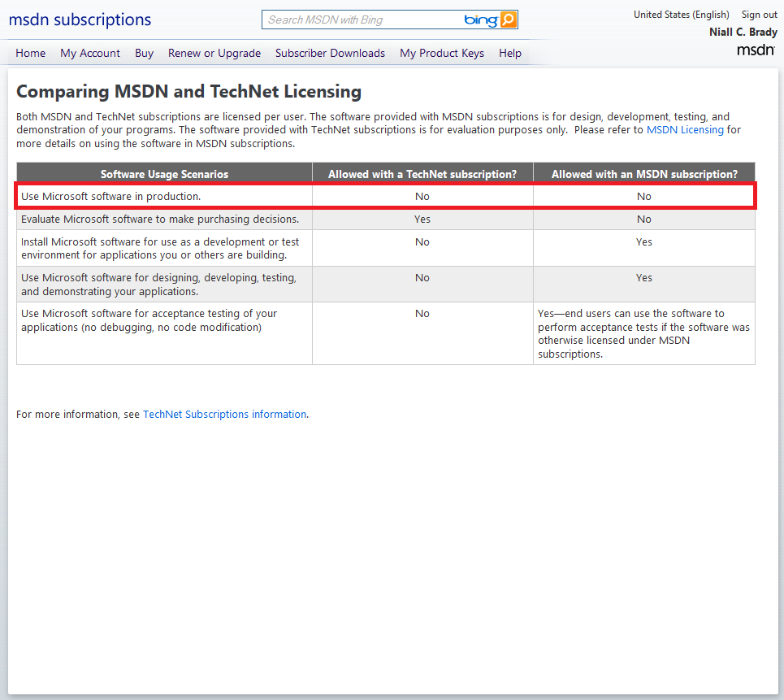Open My Product Keys
Screen dimensions: 784x700
click(442, 53)
